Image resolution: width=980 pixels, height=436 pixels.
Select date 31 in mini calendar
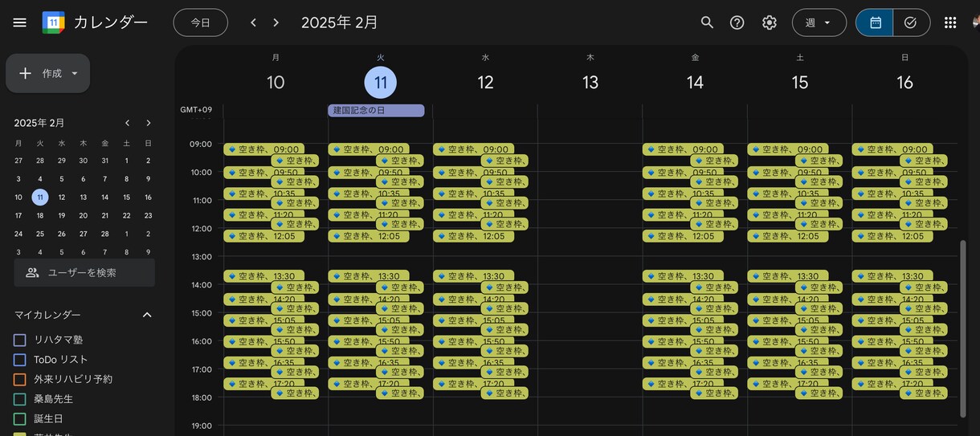pos(104,161)
